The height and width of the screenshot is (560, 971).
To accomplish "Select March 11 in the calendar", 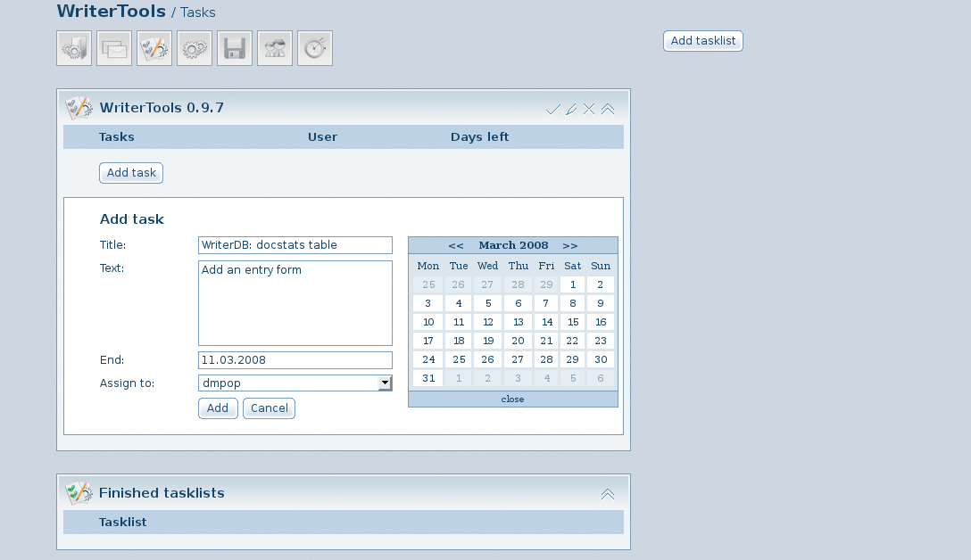I will pos(458,322).
